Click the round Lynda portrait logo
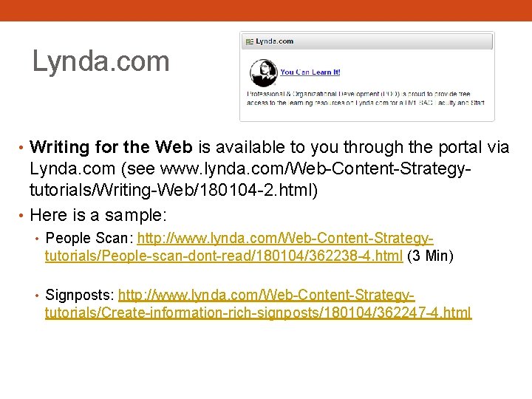This screenshot has width=532, height=399. coord(264,73)
